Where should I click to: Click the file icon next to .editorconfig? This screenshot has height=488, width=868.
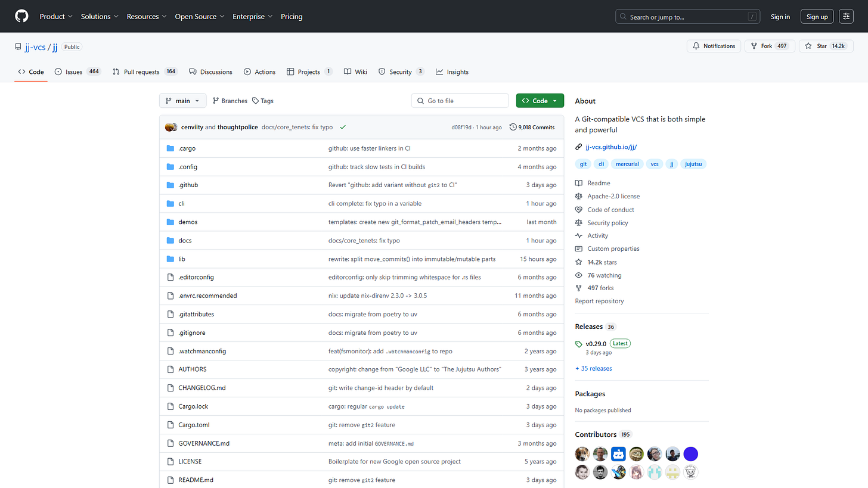170,278
